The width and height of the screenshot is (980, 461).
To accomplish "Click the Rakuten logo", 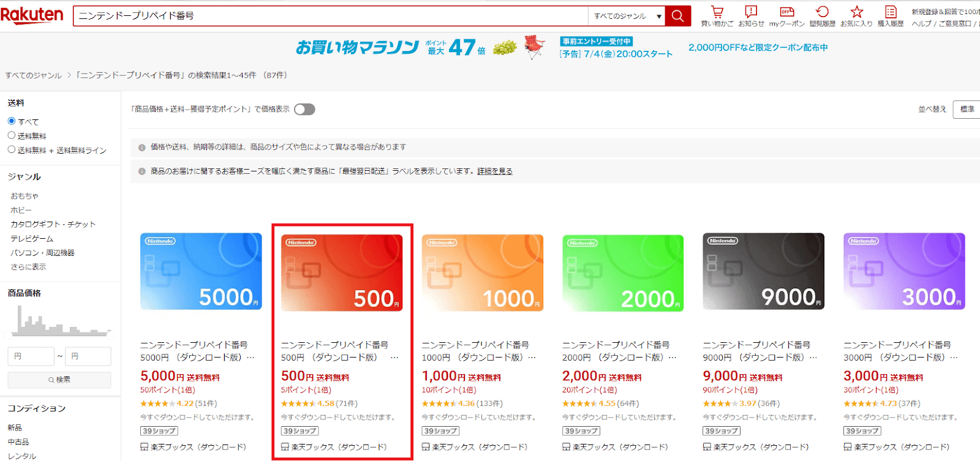I will pos(32,15).
